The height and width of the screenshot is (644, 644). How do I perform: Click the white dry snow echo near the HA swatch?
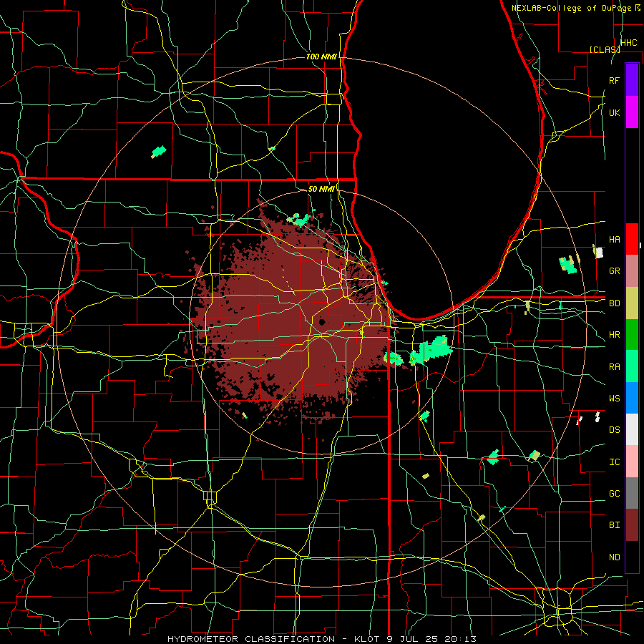599,252
